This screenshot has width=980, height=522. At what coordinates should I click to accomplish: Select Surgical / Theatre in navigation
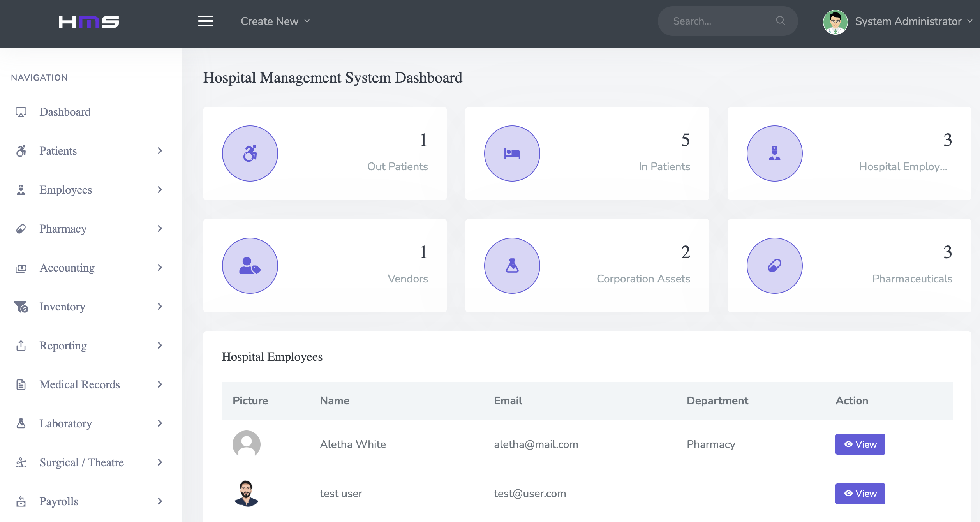pyautogui.click(x=81, y=462)
